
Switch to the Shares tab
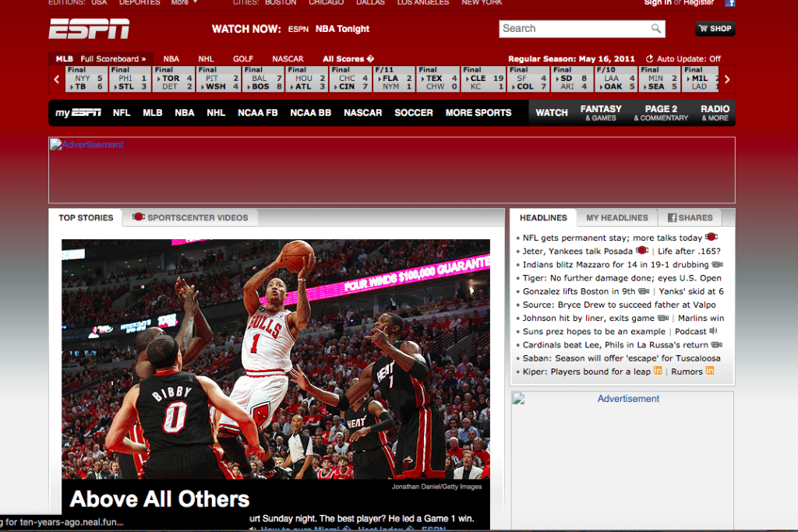690,217
